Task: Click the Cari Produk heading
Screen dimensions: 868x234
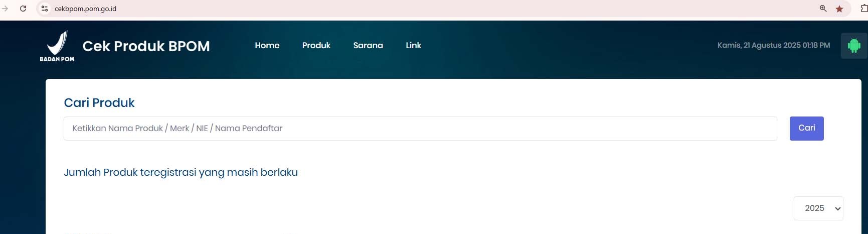Action: [99, 102]
